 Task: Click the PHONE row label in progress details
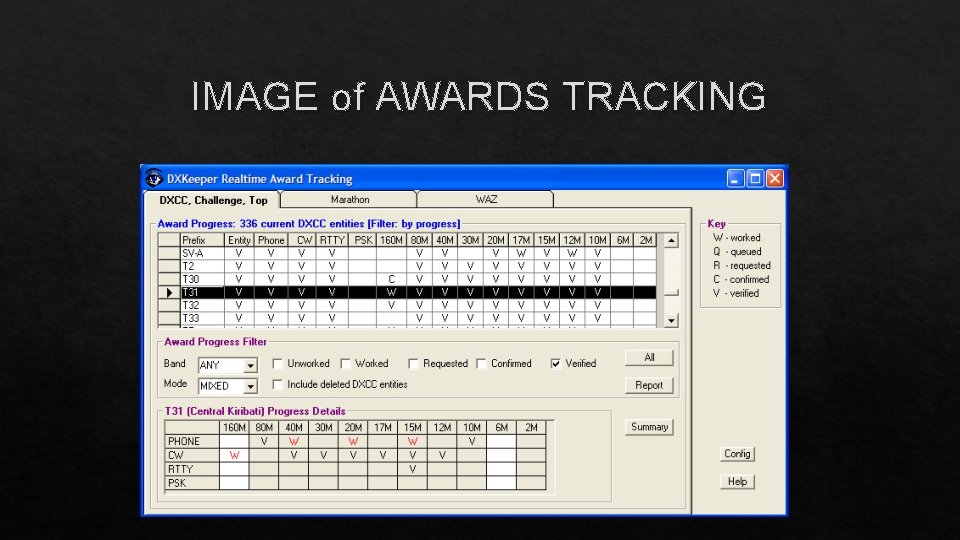(x=192, y=441)
